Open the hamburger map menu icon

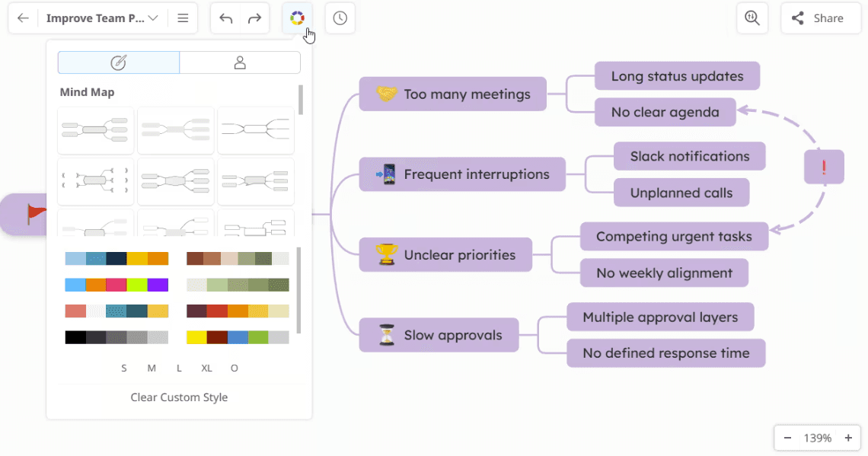point(183,18)
